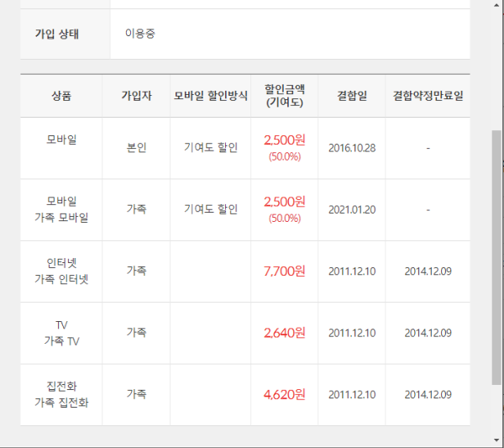Click the 모바일 할인방식 column header

coord(211,96)
